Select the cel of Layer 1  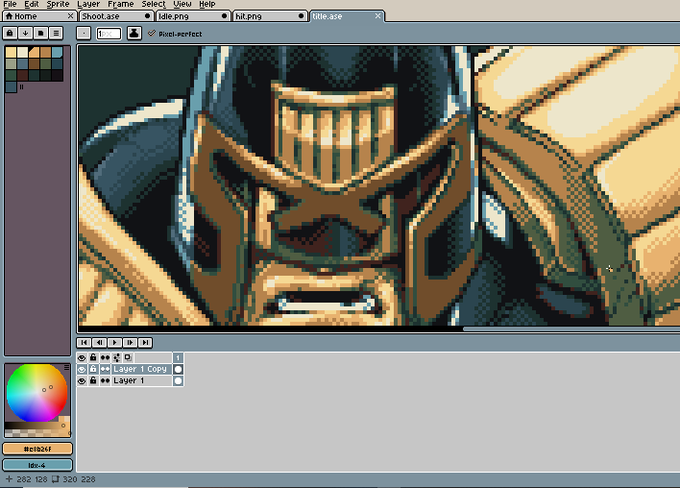coord(178,381)
